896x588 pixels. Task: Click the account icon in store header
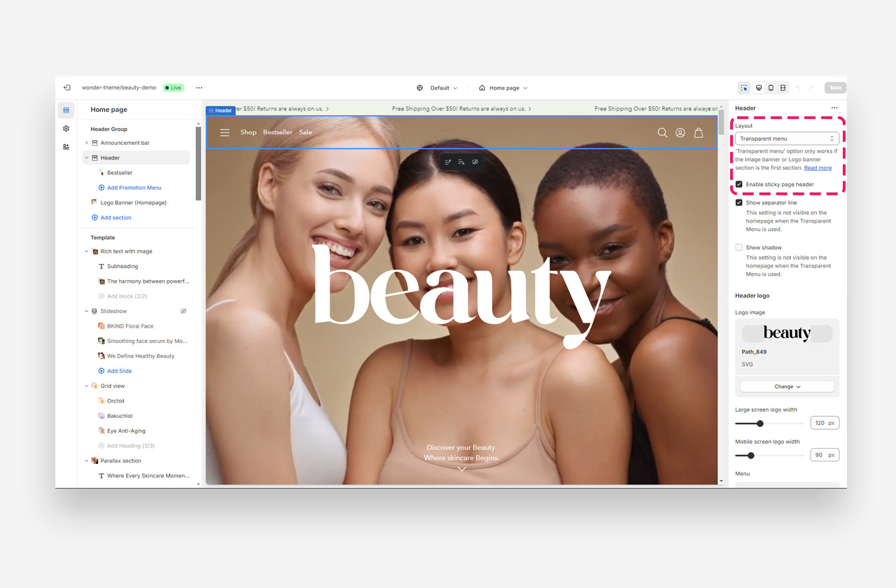pyautogui.click(x=680, y=133)
